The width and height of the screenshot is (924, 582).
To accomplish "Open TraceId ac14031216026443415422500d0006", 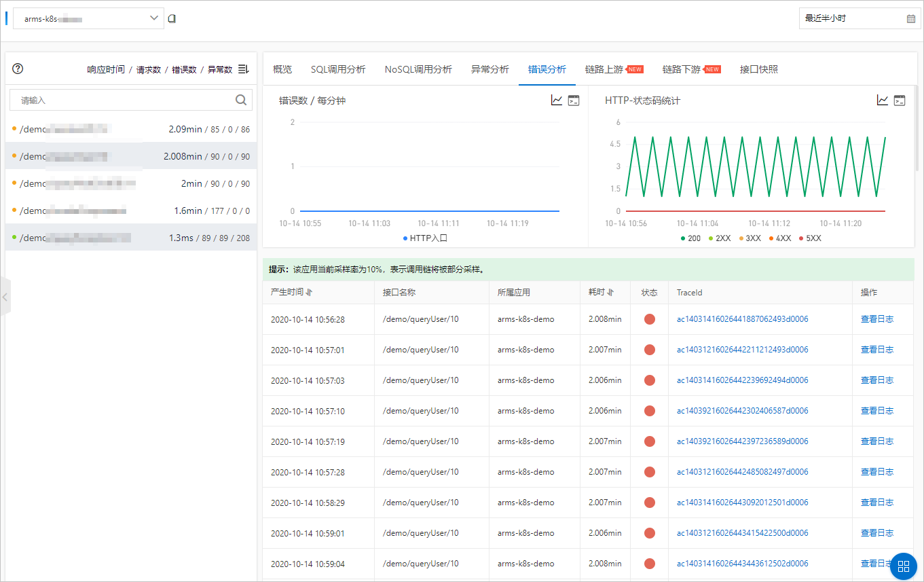I will [x=742, y=533].
